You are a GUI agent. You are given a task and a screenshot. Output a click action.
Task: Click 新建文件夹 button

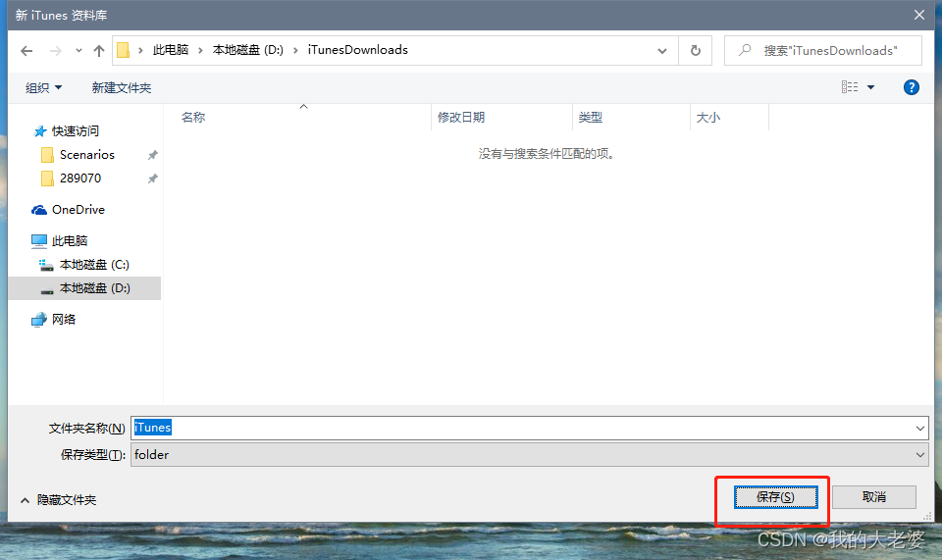point(122,87)
